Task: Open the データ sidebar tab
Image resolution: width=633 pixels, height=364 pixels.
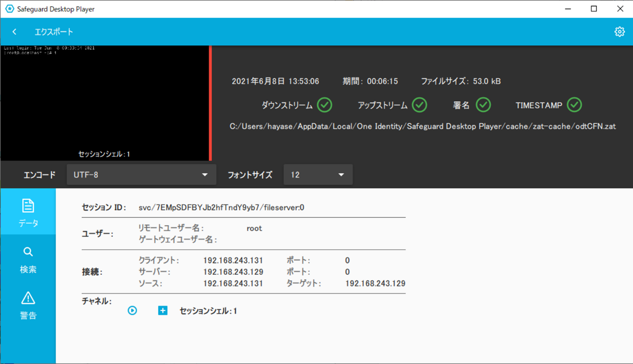Action: coord(28,212)
